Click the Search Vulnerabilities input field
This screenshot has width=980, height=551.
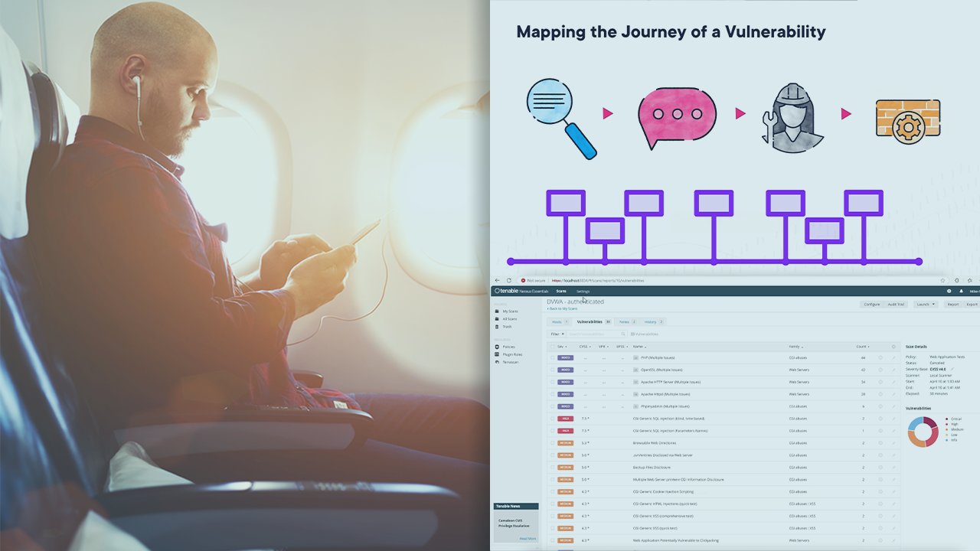597,334
